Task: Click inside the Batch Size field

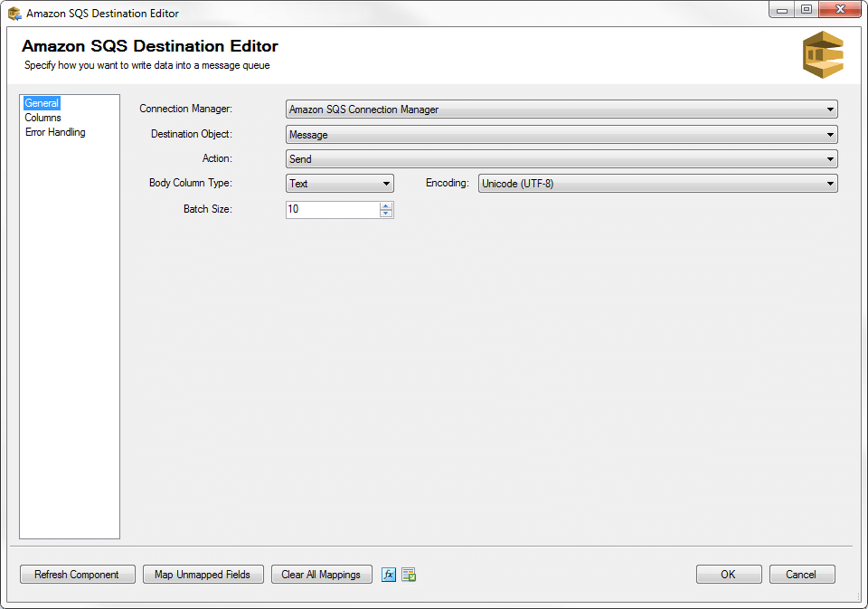Action: click(x=335, y=209)
